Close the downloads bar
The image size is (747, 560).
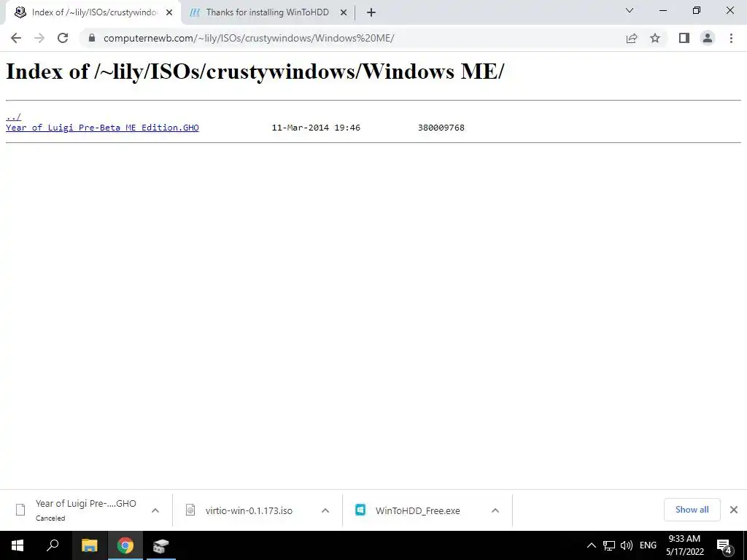coord(734,510)
